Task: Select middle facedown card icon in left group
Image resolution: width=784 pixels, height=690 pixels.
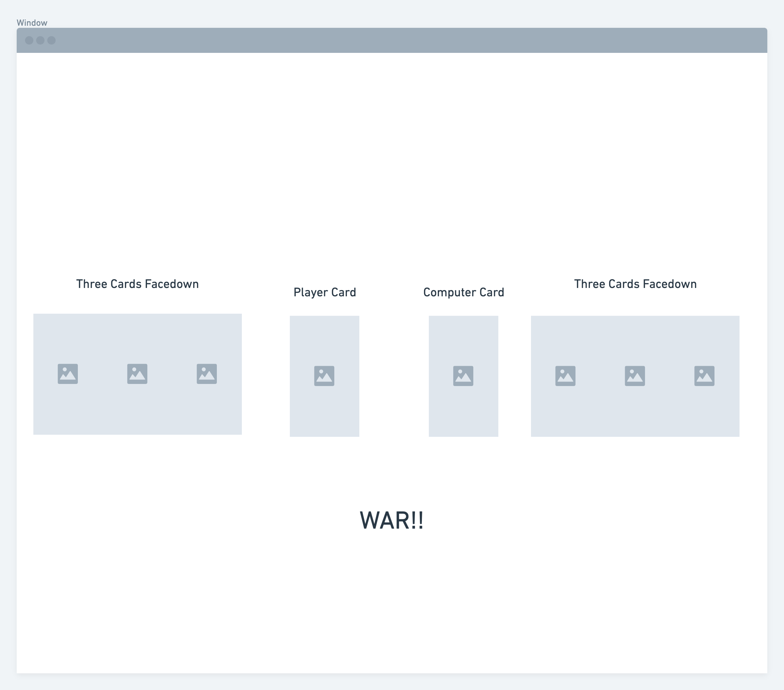Action: (x=137, y=374)
